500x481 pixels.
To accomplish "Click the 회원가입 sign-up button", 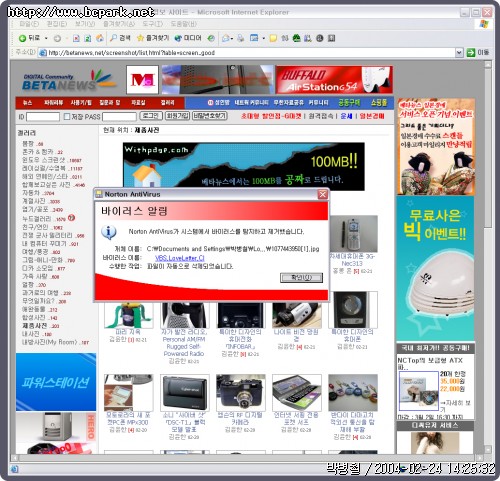I will 177,116.
